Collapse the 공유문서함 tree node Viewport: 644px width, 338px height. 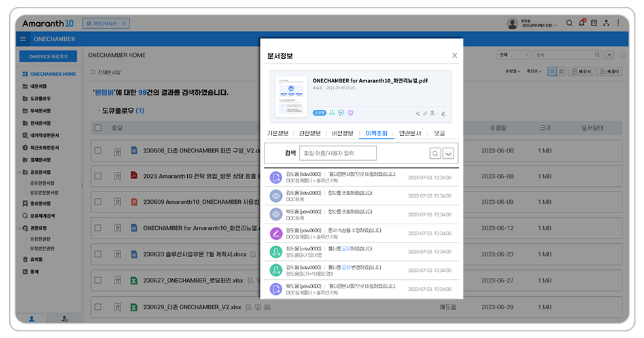pyautogui.click(x=19, y=173)
